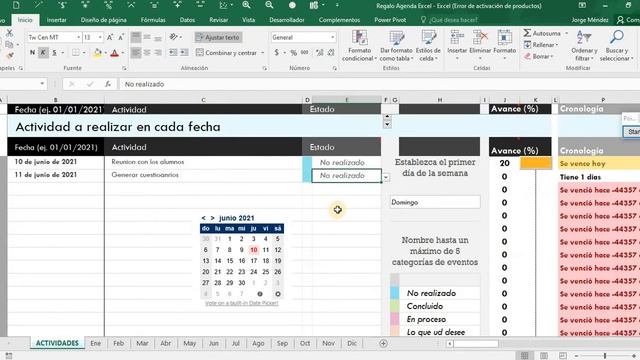Open the Datos tab
The image size is (640, 360).
[x=187, y=20]
